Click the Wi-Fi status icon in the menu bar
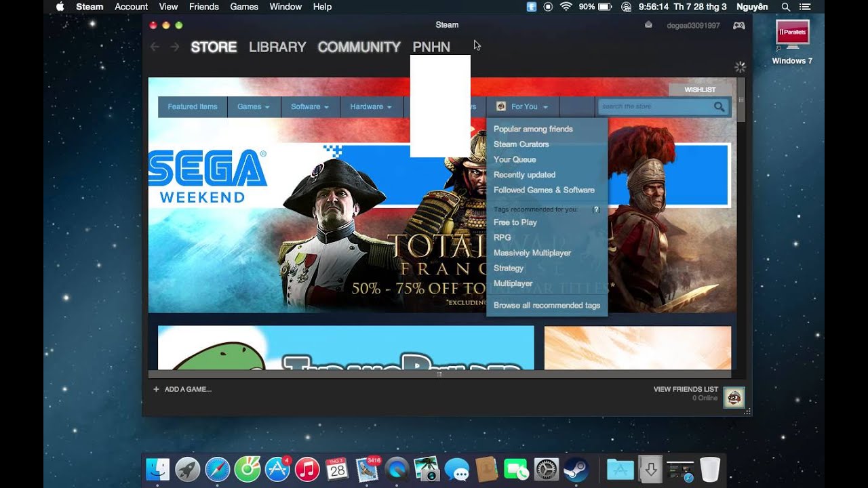868x488 pixels. coord(566,7)
